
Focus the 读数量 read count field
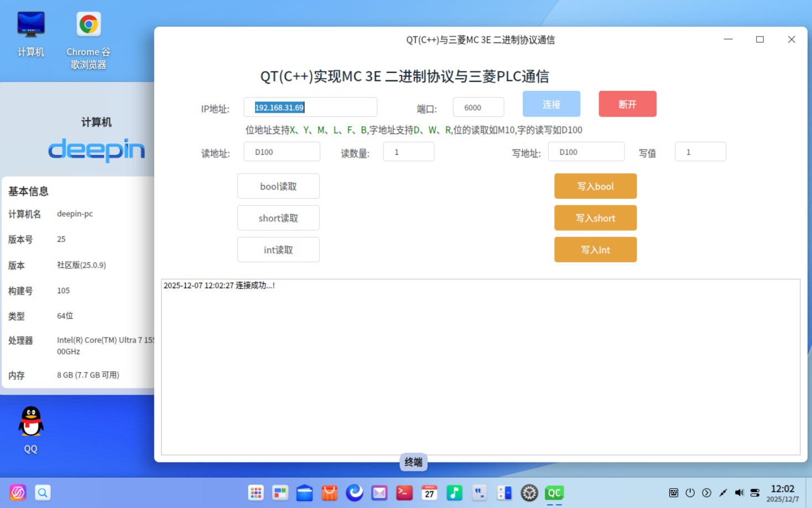click(x=409, y=152)
